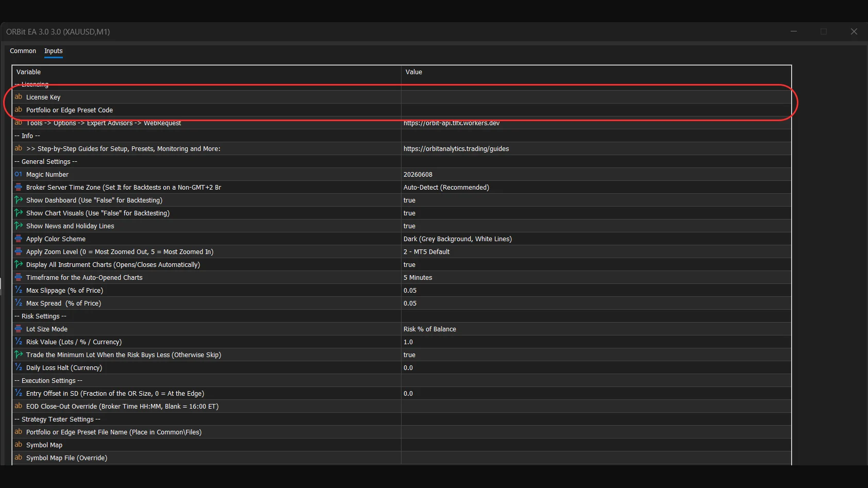Click the enum icon beside Lot Size Mode

tap(19, 329)
